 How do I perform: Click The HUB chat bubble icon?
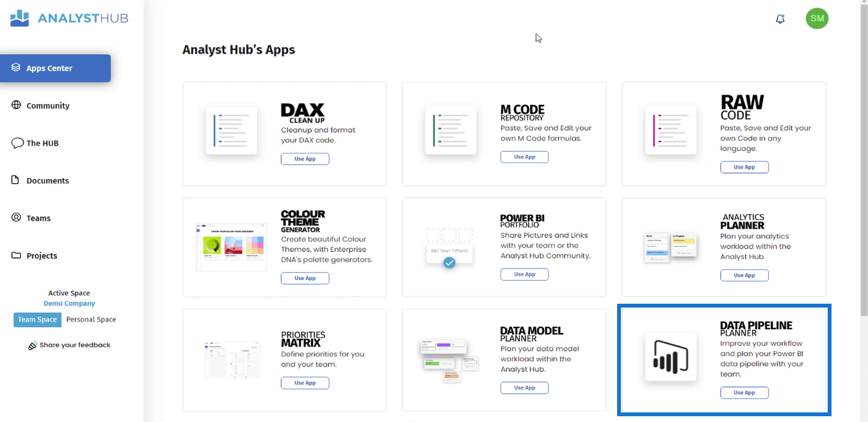click(17, 143)
